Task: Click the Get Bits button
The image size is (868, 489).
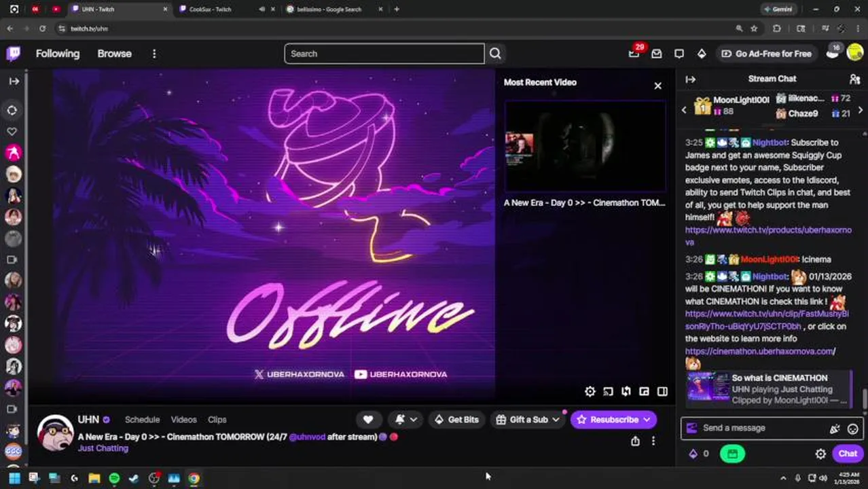Action: 456,420
